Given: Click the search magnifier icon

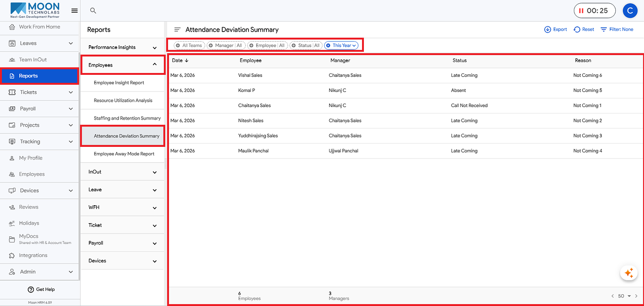Looking at the screenshot, I should [x=93, y=10].
